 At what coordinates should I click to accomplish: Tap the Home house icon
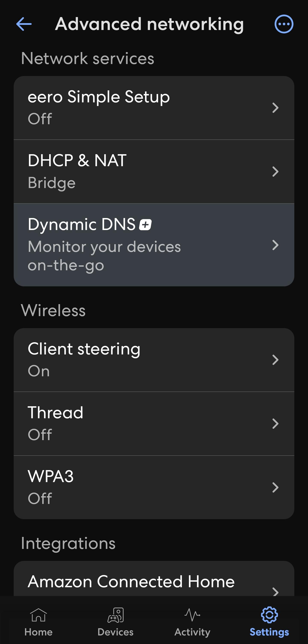tap(38, 615)
